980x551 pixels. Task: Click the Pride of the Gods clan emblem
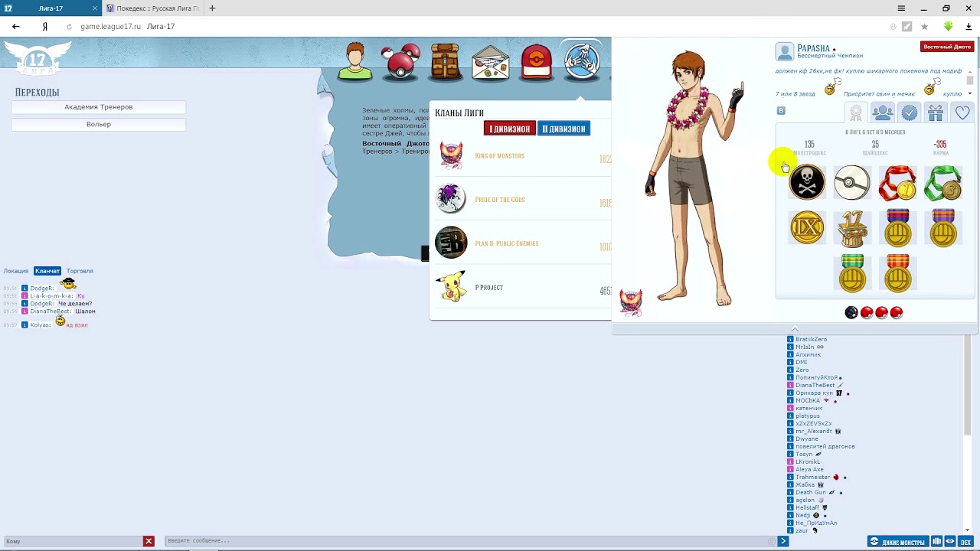coord(451,199)
